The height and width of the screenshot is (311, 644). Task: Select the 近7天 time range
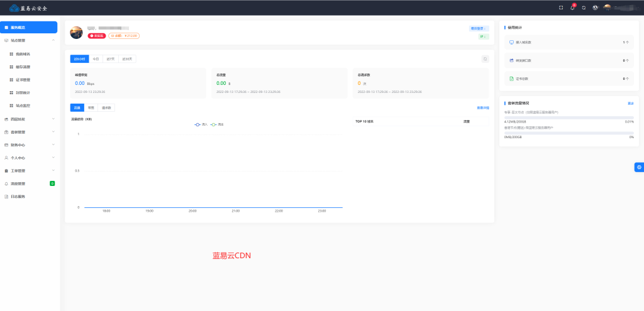click(x=111, y=58)
